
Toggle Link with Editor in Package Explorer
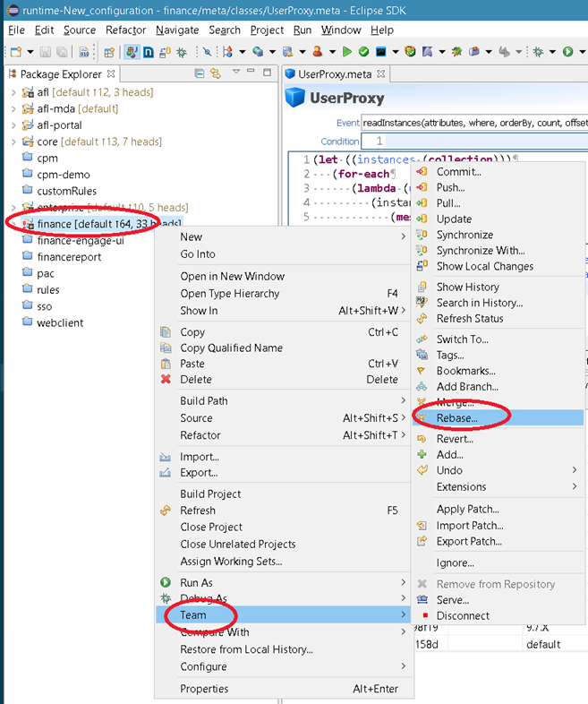[x=216, y=73]
